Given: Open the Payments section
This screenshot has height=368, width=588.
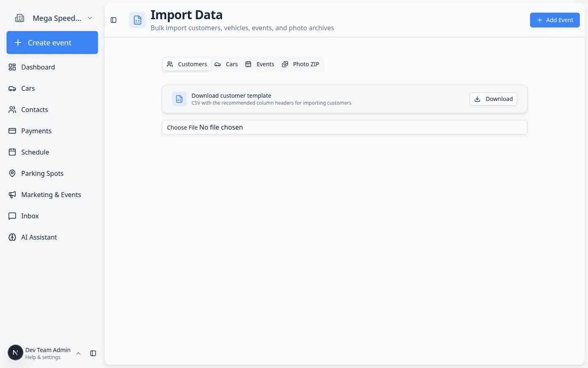Looking at the screenshot, I should [52, 131].
